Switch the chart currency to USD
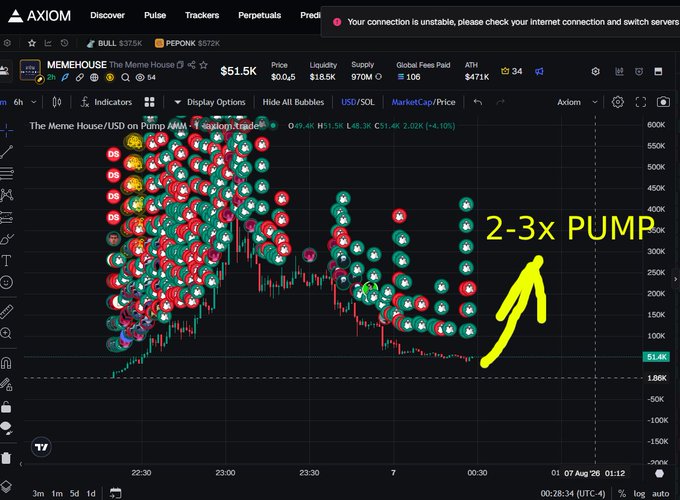680x500 pixels. point(348,102)
